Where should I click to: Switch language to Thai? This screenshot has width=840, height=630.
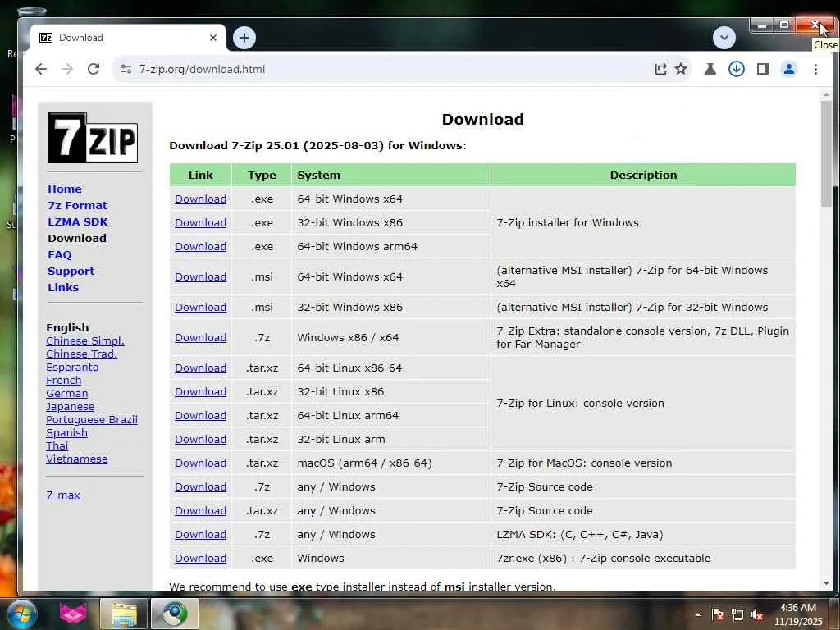57,445
